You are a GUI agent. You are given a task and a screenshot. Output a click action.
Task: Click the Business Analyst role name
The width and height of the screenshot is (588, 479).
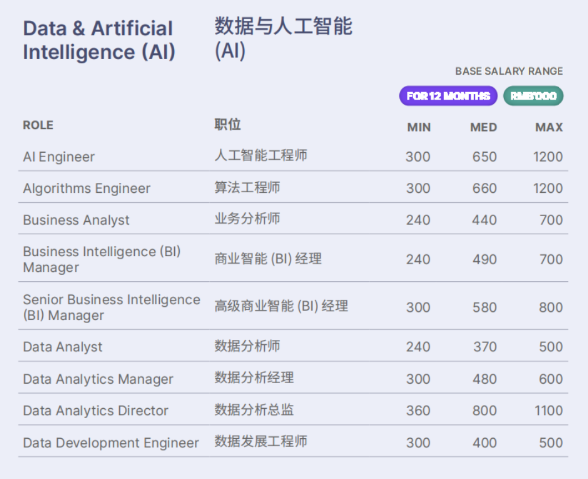76,220
